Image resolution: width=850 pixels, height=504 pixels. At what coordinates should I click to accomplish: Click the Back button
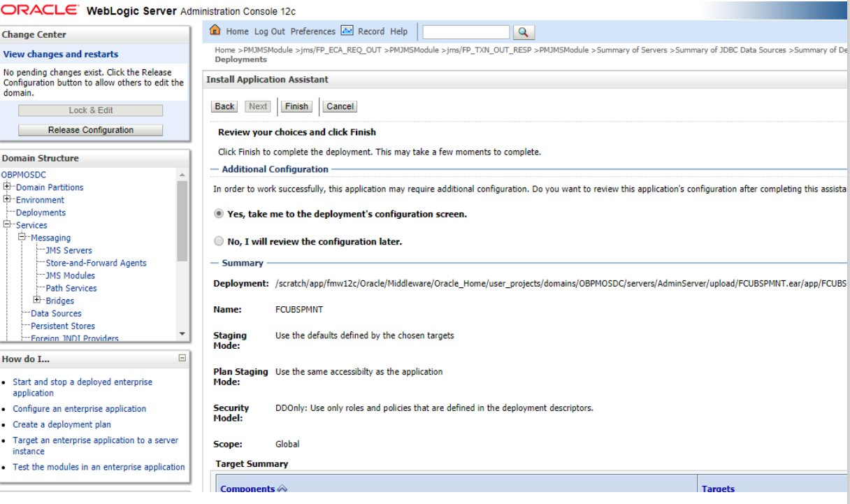click(224, 106)
